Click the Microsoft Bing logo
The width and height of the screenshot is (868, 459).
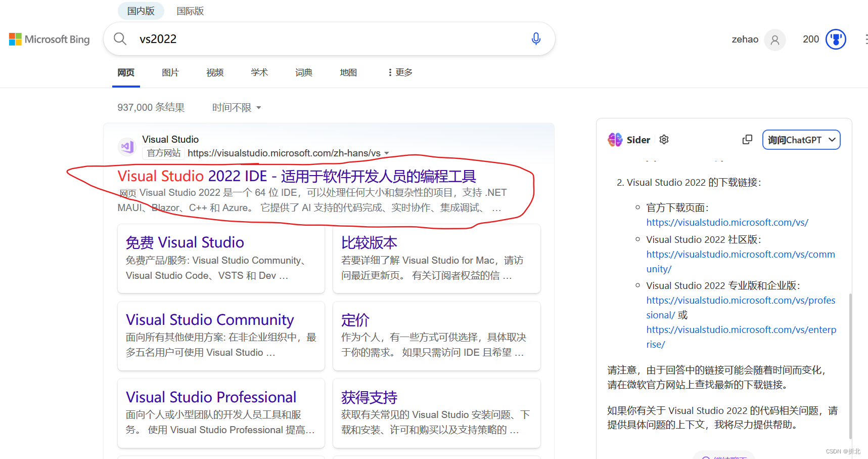[x=49, y=39]
